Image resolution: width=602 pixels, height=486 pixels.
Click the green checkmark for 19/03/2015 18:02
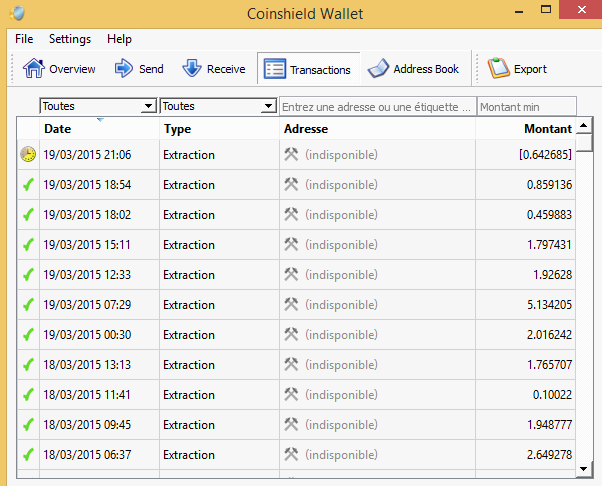[x=28, y=215]
